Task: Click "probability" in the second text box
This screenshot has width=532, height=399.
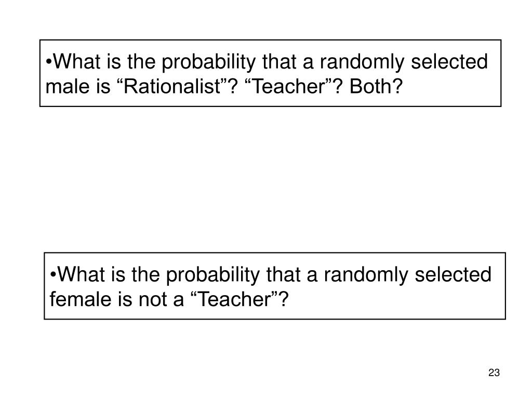Action: [212, 275]
